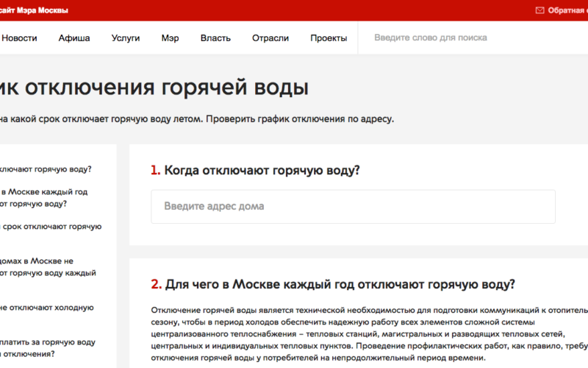Viewport: 588px width, 368px height.
Task: Click the envelope feedback icon in red bar
Action: point(540,10)
